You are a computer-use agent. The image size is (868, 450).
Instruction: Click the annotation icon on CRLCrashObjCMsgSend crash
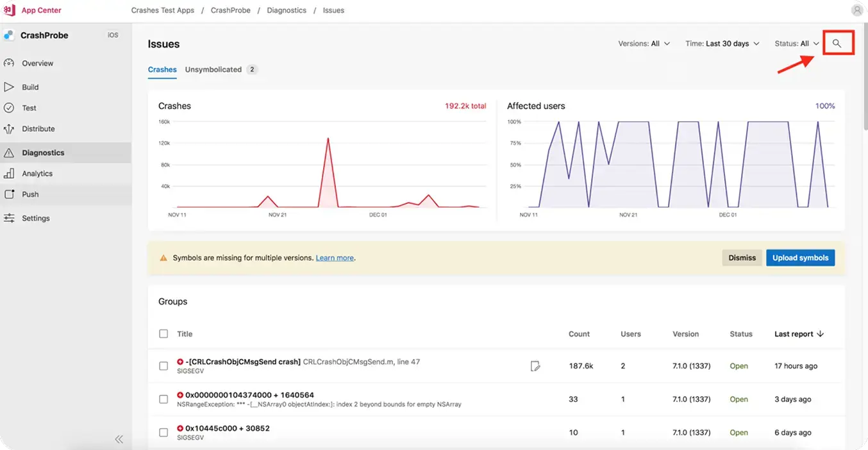pos(535,365)
